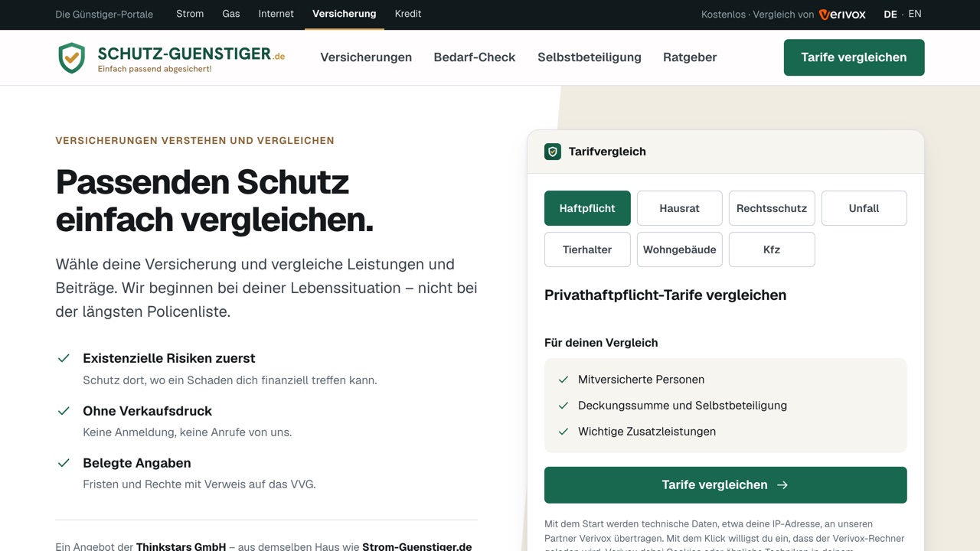
Task: Click the Wichtige Zusatzleistungen list item
Action: pyautogui.click(x=647, y=432)
